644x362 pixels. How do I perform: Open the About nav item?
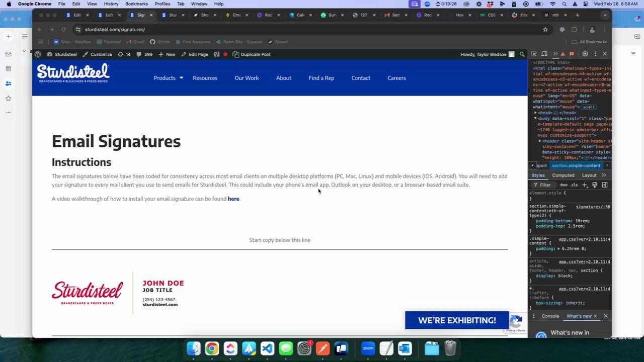284,78
